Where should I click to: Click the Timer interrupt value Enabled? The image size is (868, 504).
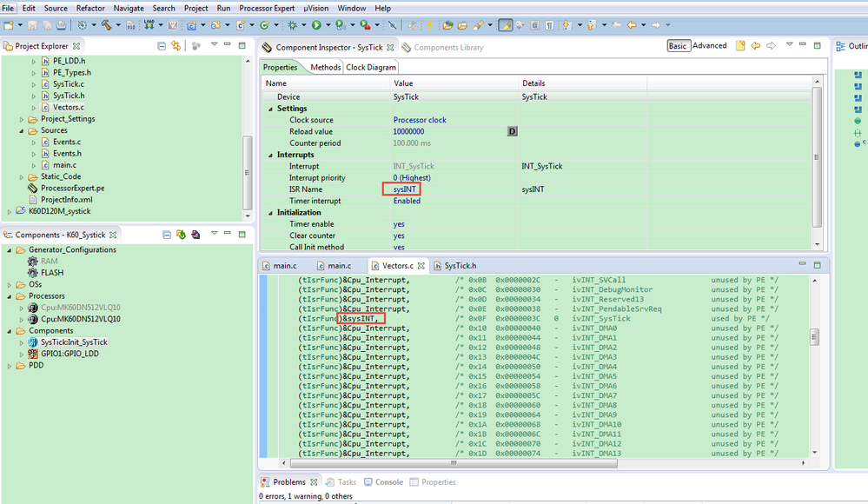[x=407, y=201]
